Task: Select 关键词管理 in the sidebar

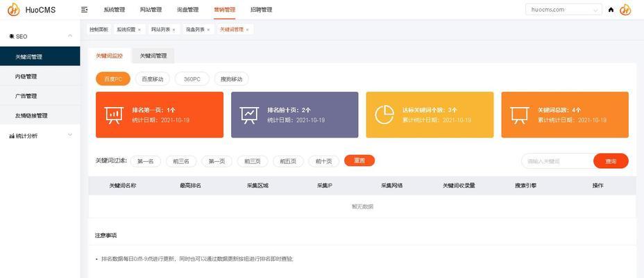Action: [40, 57]
